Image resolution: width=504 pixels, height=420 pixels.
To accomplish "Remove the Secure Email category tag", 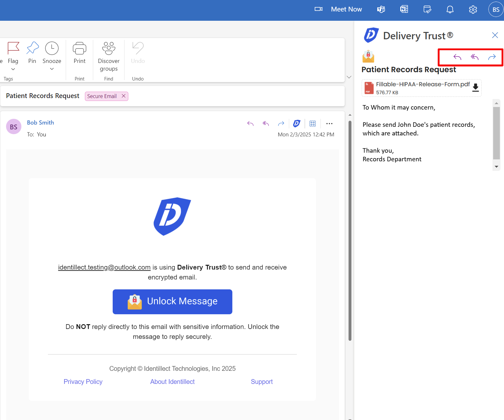I will point(124,96).
